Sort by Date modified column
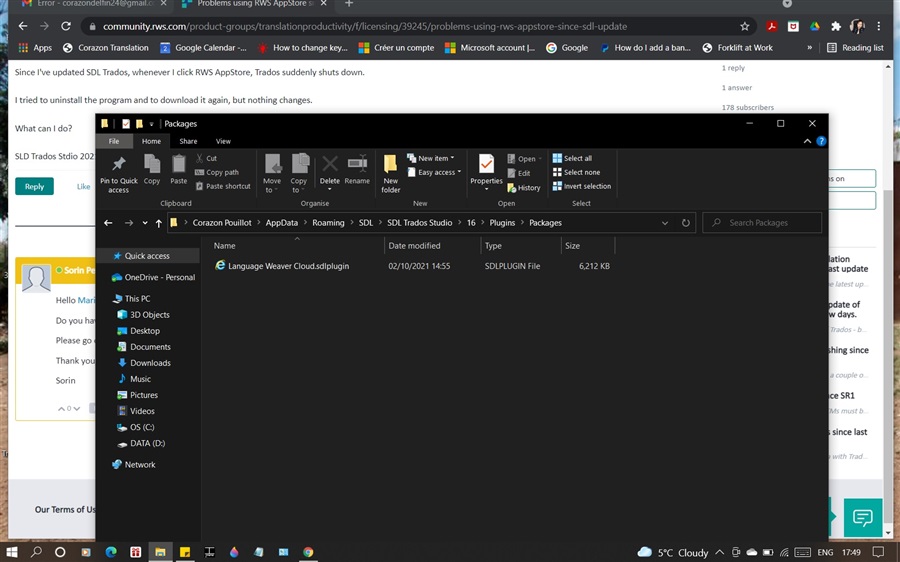Image resolution: width=900 pixels, height=562 pixels. pyautogui.click(x=414, y=246)
